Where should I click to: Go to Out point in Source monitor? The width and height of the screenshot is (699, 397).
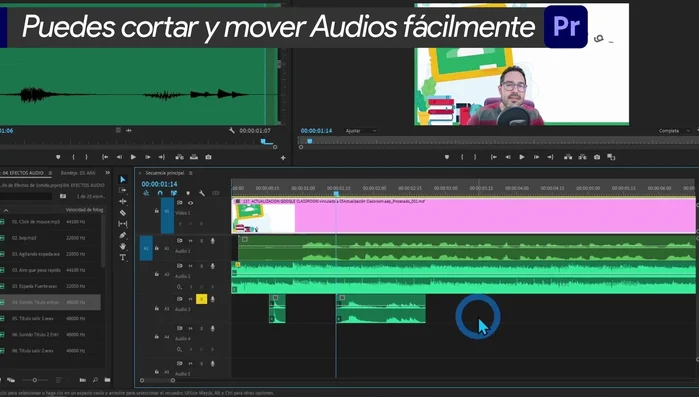(161, 157)
